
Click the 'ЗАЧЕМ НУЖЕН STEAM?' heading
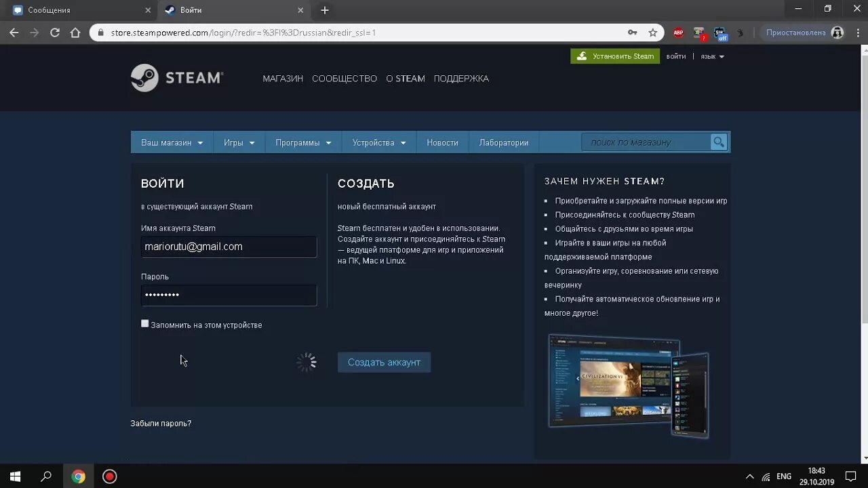click(604, 181)
